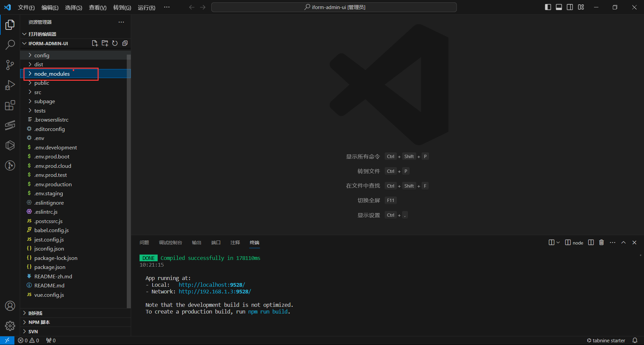This screenshot has height=345, width=644.
Task: Toggle the bottom panel layout button
Action: pos(559,7)
